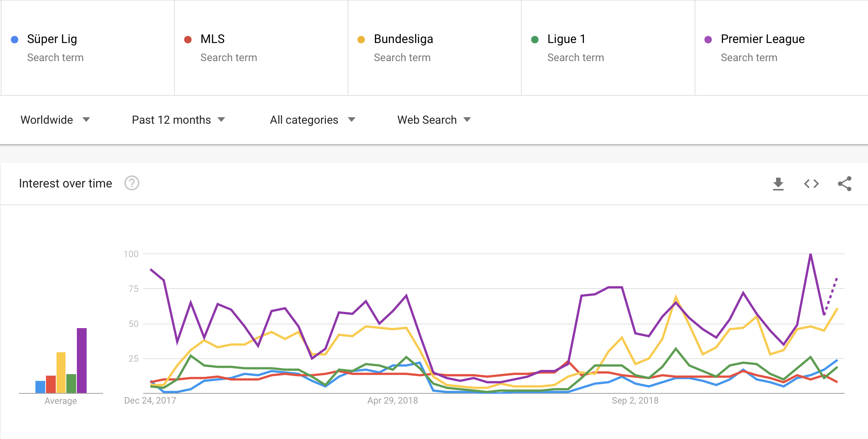Edit the Premier League search term

coord(763,39)
